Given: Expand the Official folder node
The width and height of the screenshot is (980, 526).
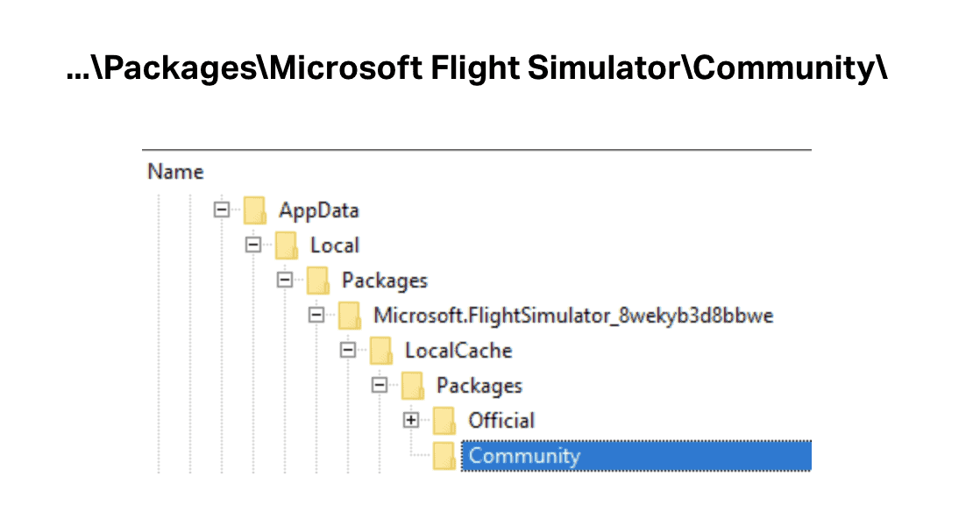Looking at the screenshot, I should (410, 420).
